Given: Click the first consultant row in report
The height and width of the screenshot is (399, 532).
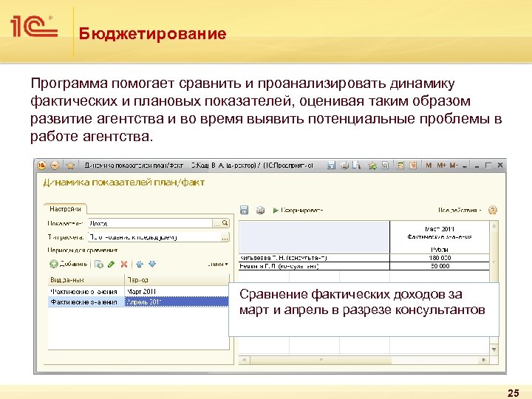Looking at the screenshot, I should pos(314,258).
